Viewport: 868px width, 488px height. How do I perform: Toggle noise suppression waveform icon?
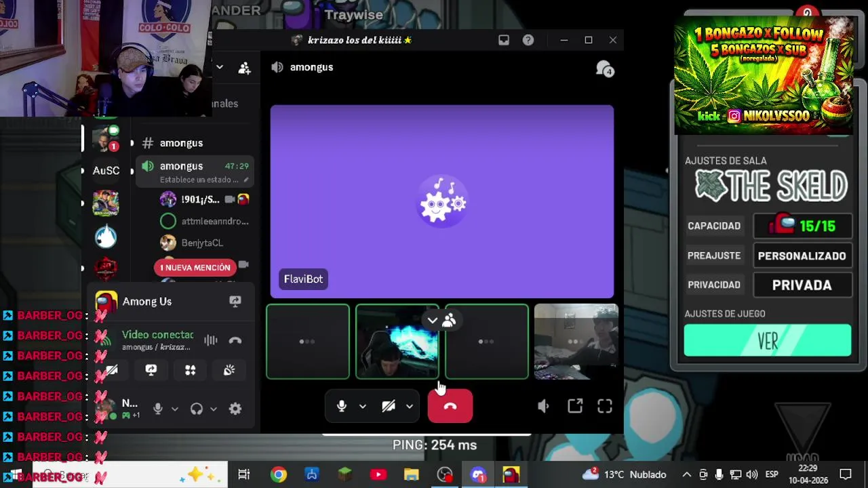tap(211, 340)
